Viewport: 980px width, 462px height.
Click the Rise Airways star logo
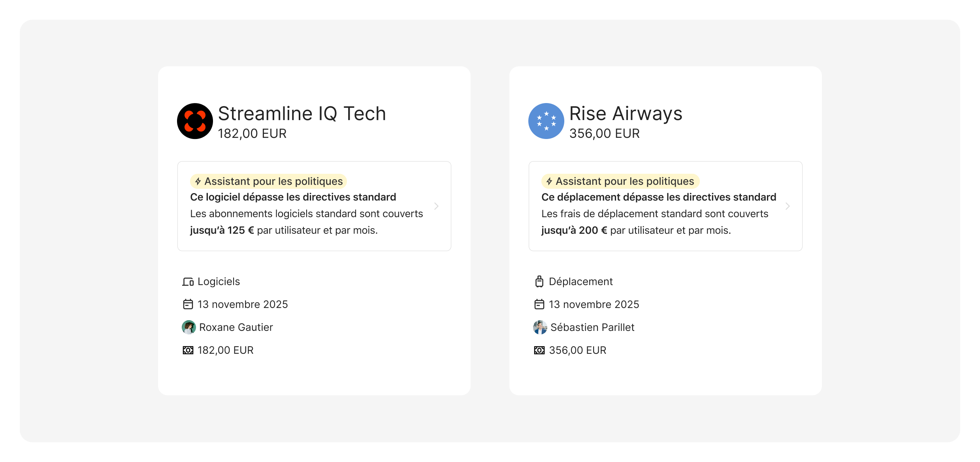click(546, 121)
